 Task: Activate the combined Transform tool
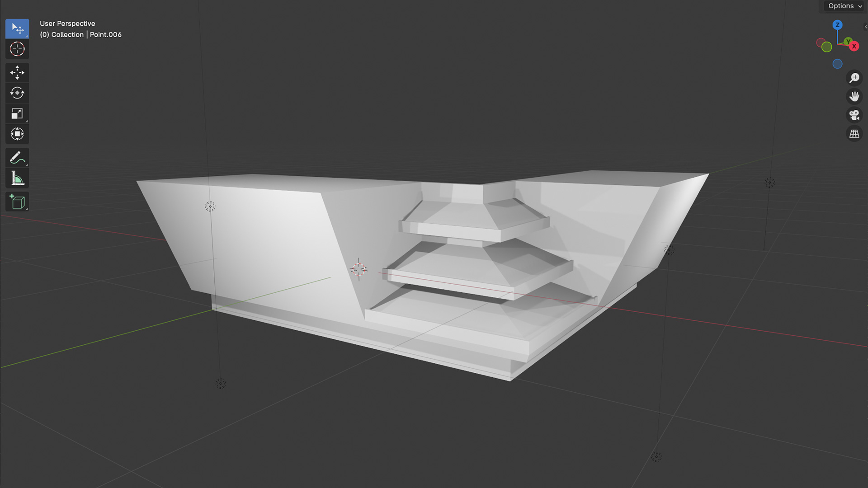point(17,134)
